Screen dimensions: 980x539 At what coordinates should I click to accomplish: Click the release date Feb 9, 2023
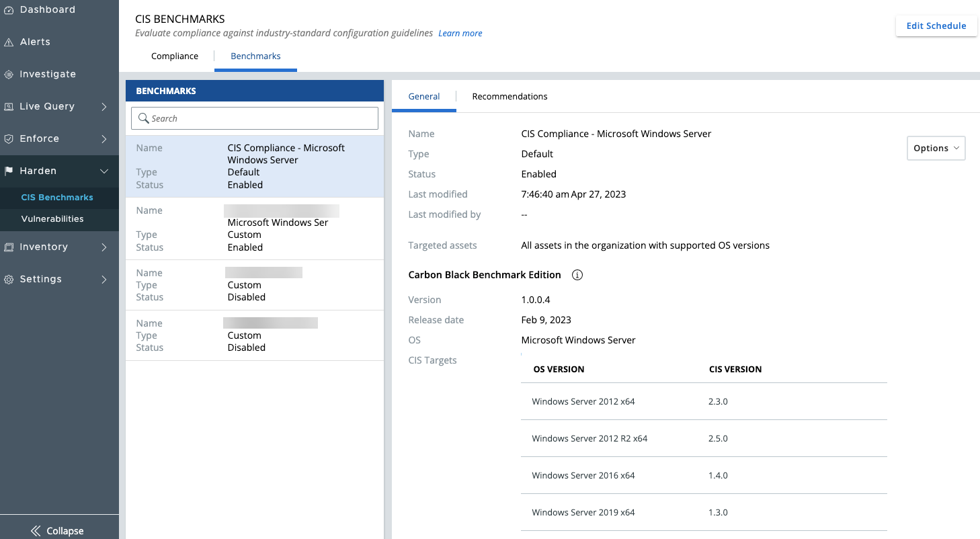coord(546,321)
